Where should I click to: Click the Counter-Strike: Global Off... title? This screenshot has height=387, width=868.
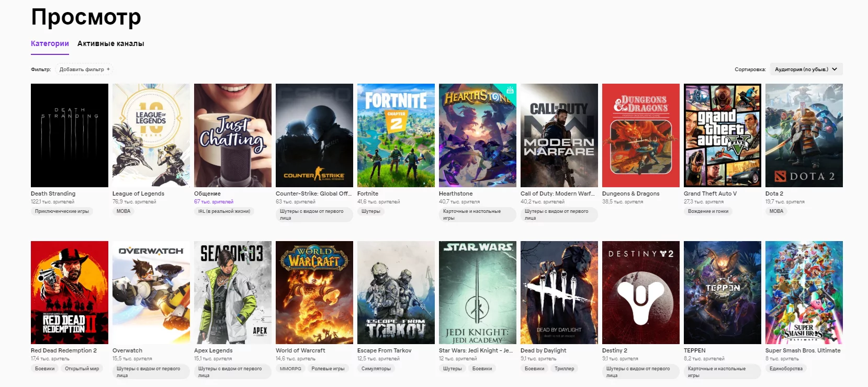313,193
